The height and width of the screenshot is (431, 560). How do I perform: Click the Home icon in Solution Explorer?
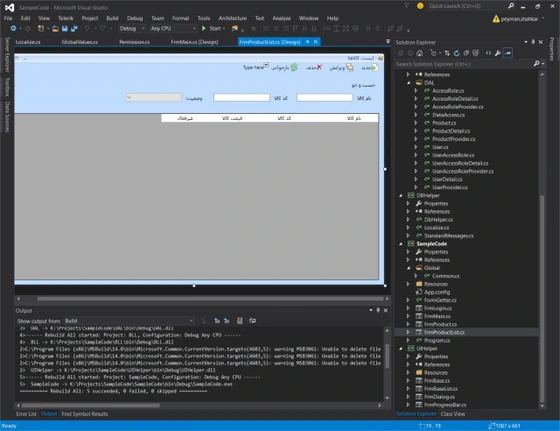coord(420,53)
